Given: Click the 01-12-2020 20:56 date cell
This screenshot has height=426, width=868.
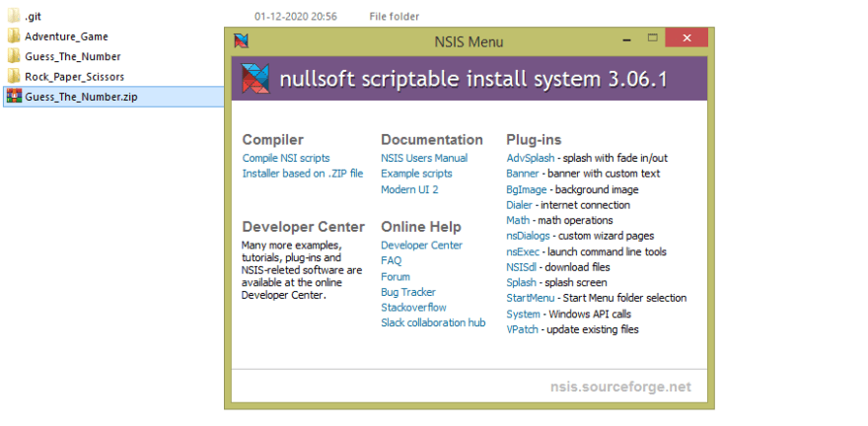Looking at the screenshot, I should click(296, 17).
